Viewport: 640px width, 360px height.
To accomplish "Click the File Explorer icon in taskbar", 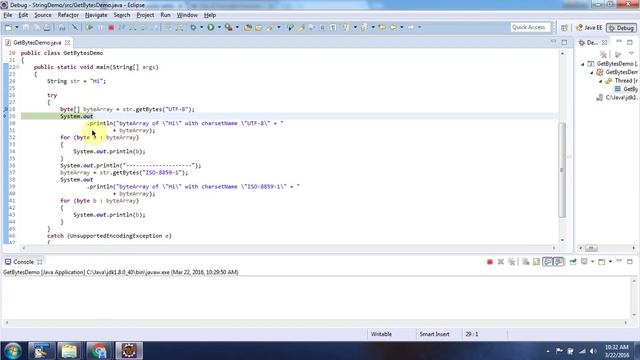I will [69, 351].
